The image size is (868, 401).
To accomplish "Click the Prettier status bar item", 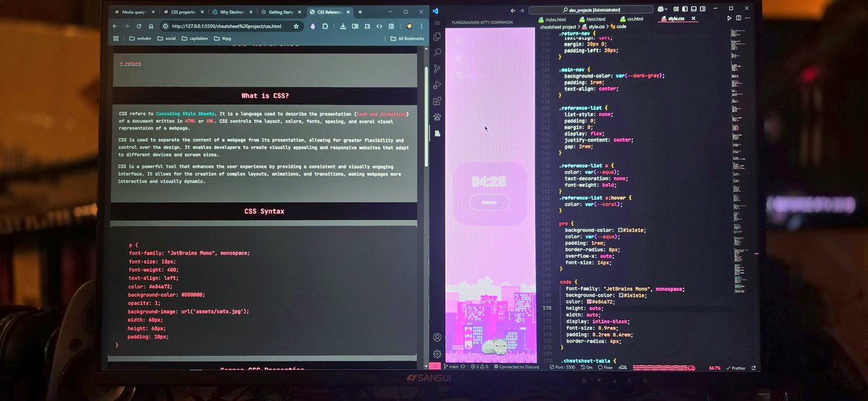I will click(x=735, y=368).
